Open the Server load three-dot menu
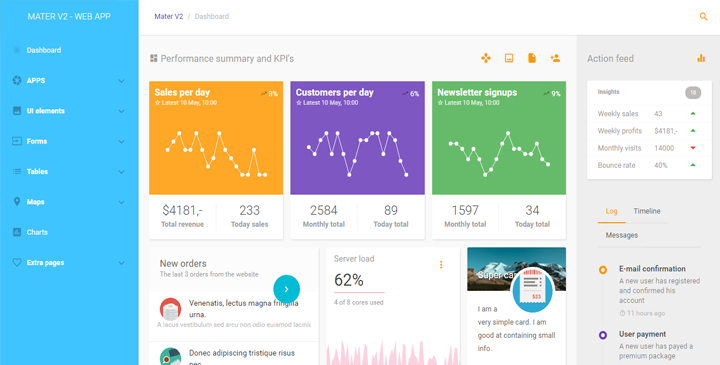This screenshot has width=720, height=365. click(441, 264)
